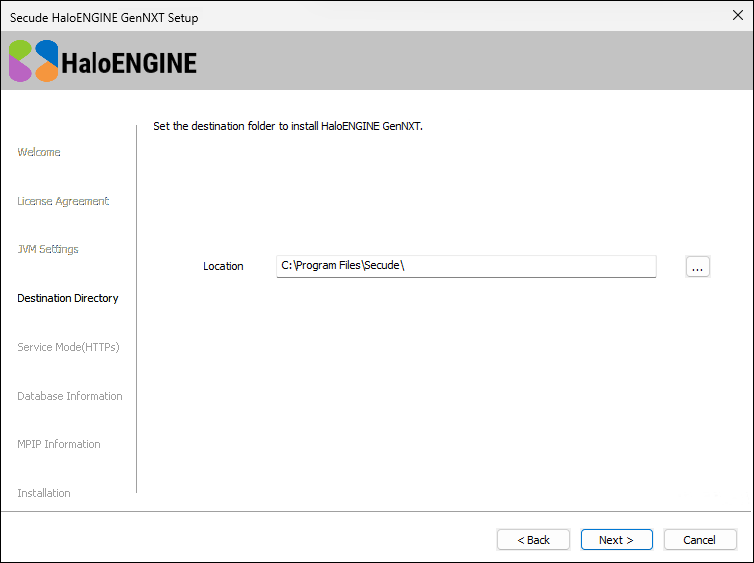Select the Service Mode(HTTPs) step
Image resolution: width=754 pixels, height=563 pixels.
[68, 347]
